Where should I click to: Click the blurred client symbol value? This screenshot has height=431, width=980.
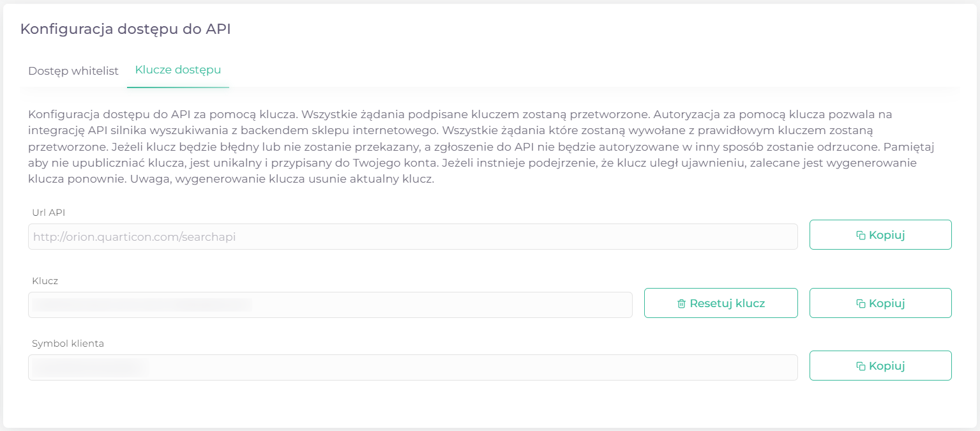[x=90, y=368]
